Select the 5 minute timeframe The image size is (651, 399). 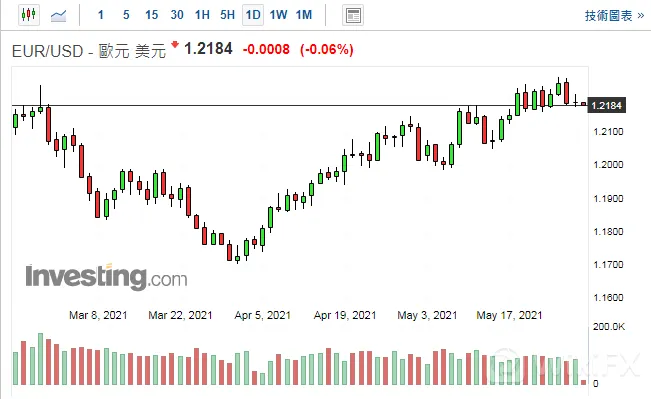[126, 15]
